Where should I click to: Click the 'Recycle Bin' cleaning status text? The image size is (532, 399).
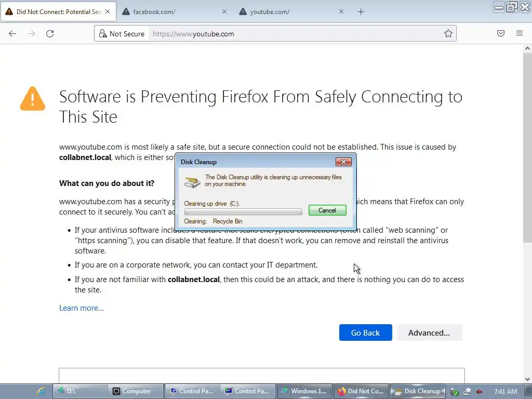tap(228, 221)
